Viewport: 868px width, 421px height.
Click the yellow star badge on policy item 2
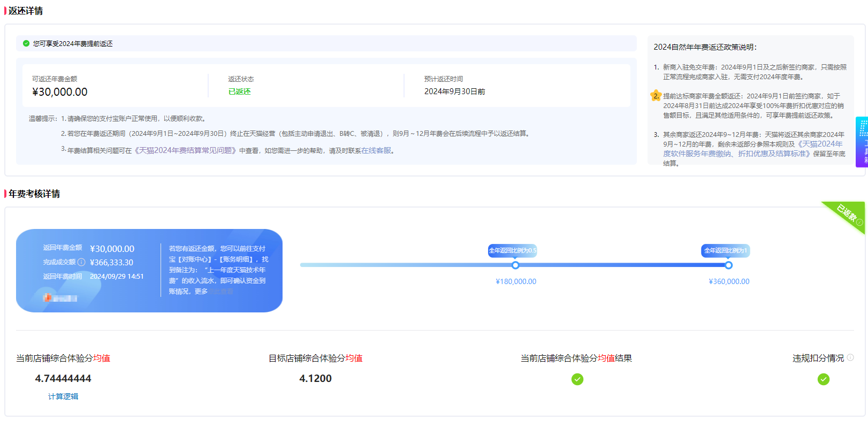(656, 96)
